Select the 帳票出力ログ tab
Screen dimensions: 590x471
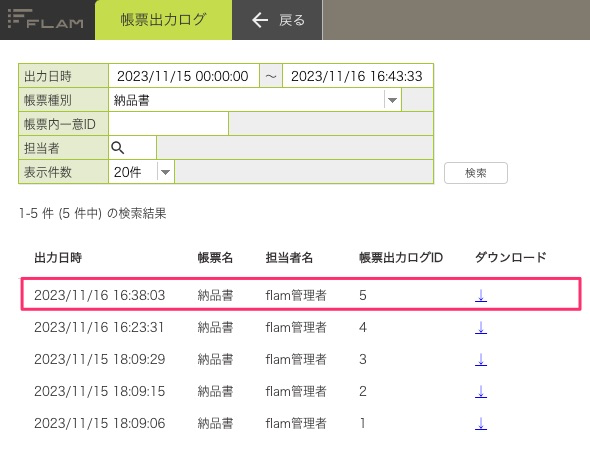(x=164, y=20)
